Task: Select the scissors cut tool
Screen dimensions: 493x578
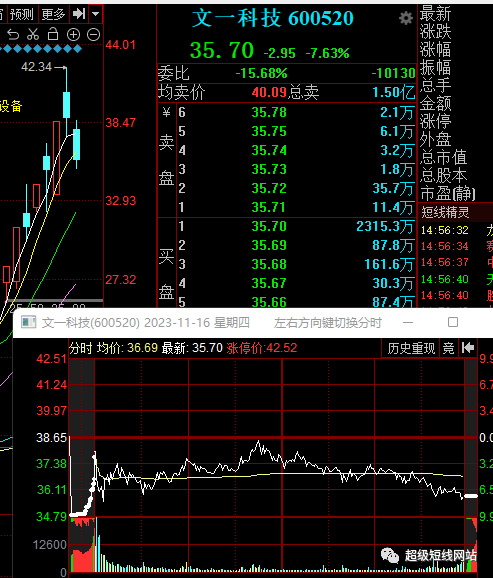Action: [33, 35]
